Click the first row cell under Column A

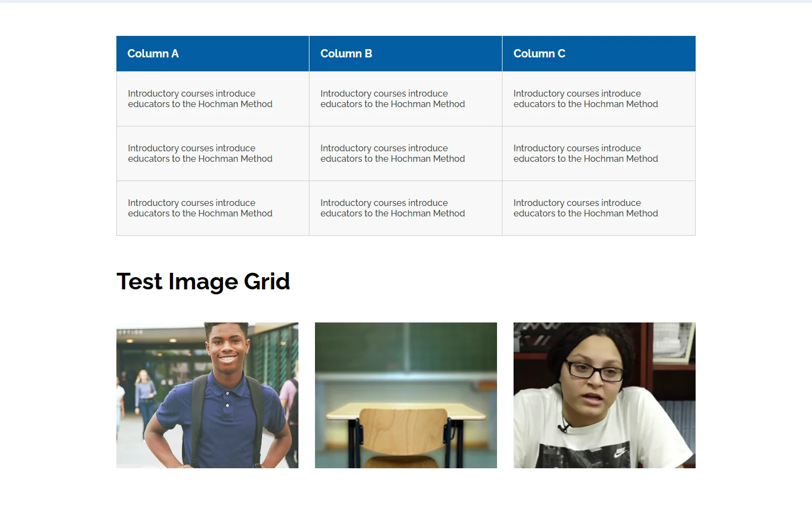tap(212, 99)
